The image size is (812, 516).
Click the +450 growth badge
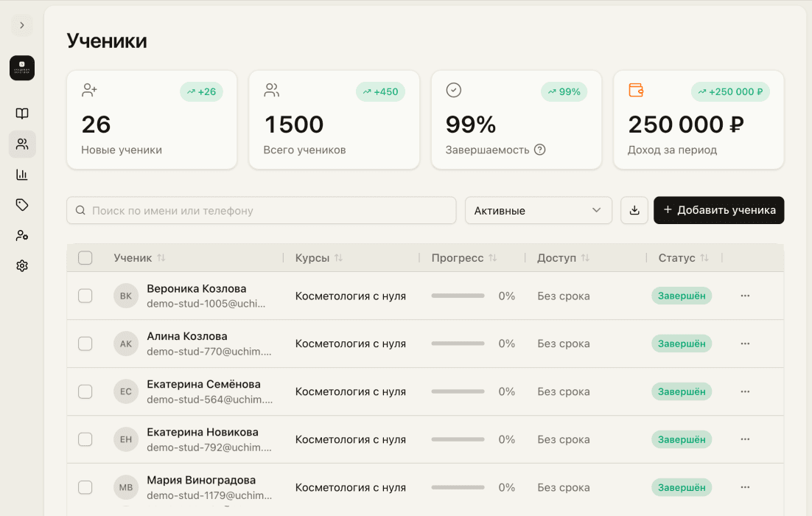click(x=380, y=91)
